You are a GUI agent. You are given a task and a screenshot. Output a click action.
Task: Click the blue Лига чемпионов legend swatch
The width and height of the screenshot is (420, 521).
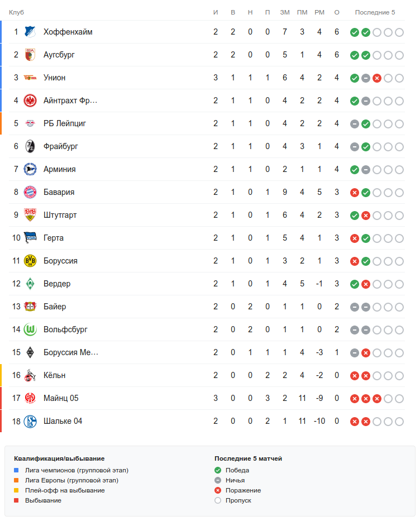click(17, 471)
